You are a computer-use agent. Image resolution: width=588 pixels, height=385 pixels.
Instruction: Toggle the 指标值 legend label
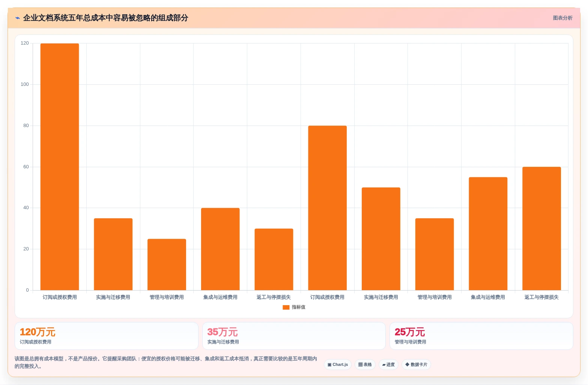tap(299, 307)
